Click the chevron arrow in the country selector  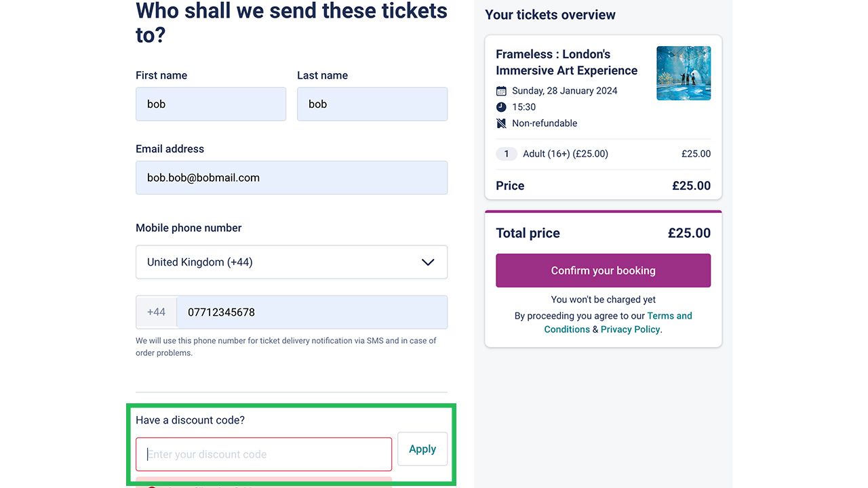(428, 262)
